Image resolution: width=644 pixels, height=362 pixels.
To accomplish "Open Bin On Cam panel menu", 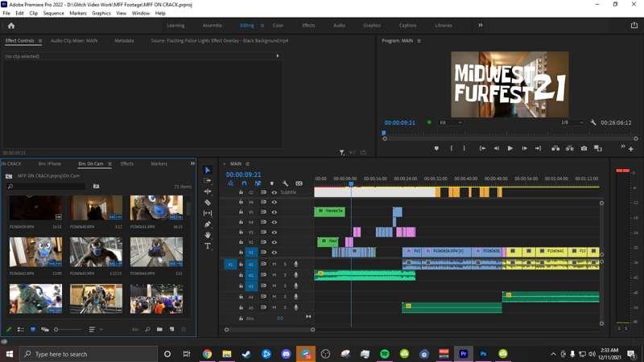I will [109, 164].
